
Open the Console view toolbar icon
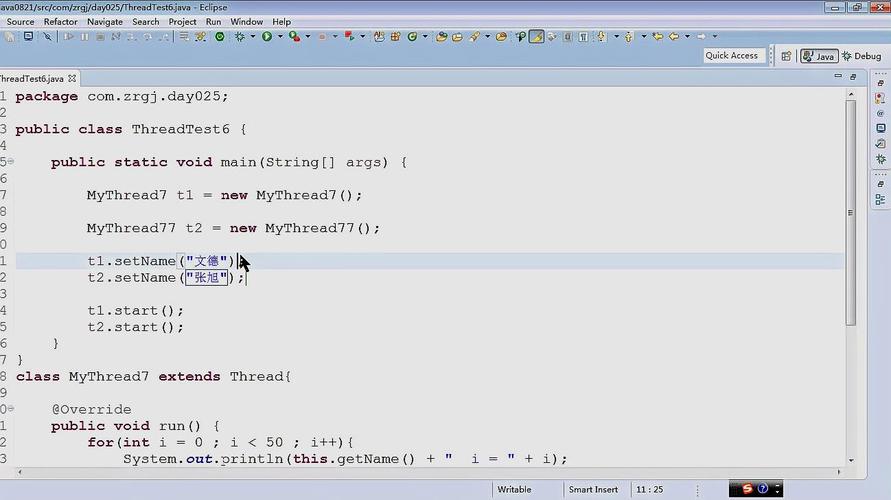pyautogui.click(x=28, y=36)
